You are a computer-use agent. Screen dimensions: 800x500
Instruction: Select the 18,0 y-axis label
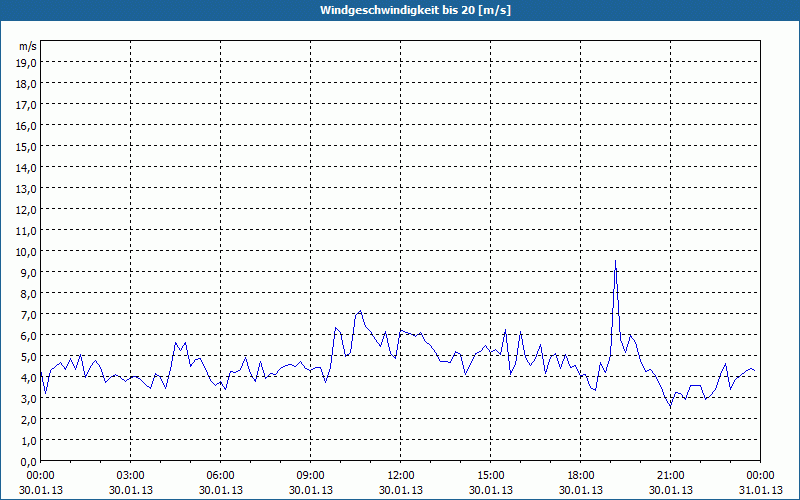(27, 84)
